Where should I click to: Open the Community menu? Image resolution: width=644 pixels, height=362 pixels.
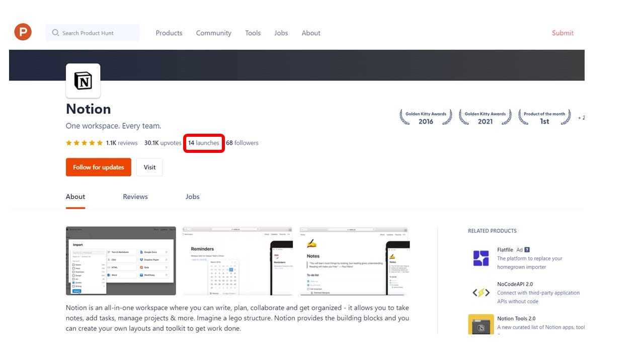click(x=214, y=33)
